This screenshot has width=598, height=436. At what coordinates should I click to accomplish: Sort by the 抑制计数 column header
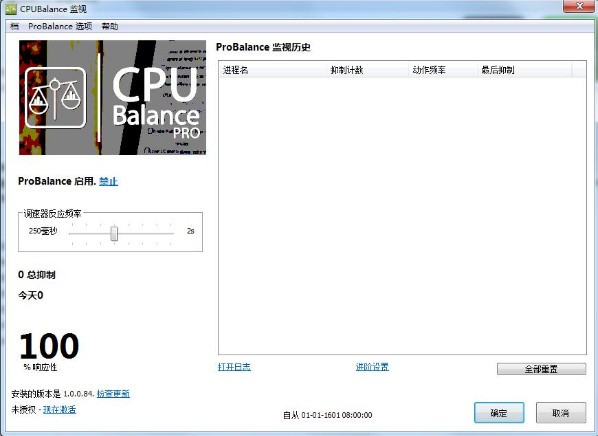point(368,70)
